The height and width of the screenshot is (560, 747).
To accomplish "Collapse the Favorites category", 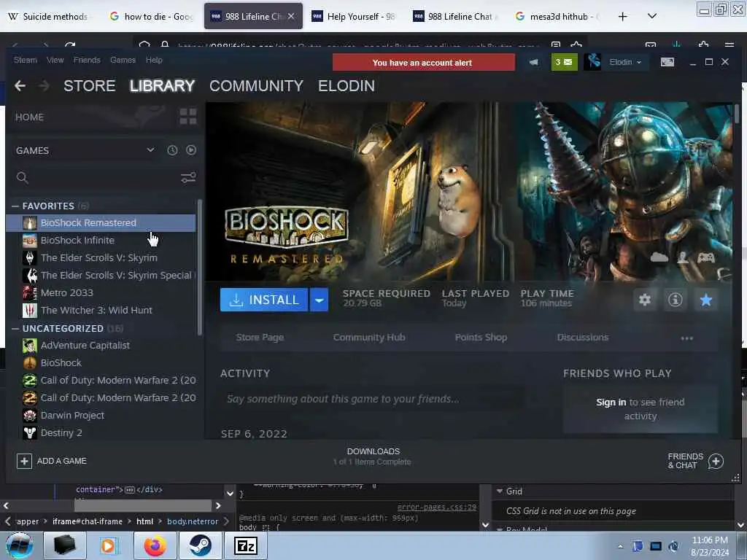I will pyautogui.click(x=15, y=206).
